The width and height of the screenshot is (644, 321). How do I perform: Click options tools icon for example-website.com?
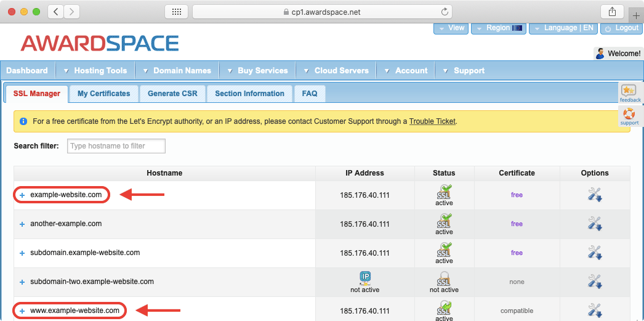[x=594, y=195]
